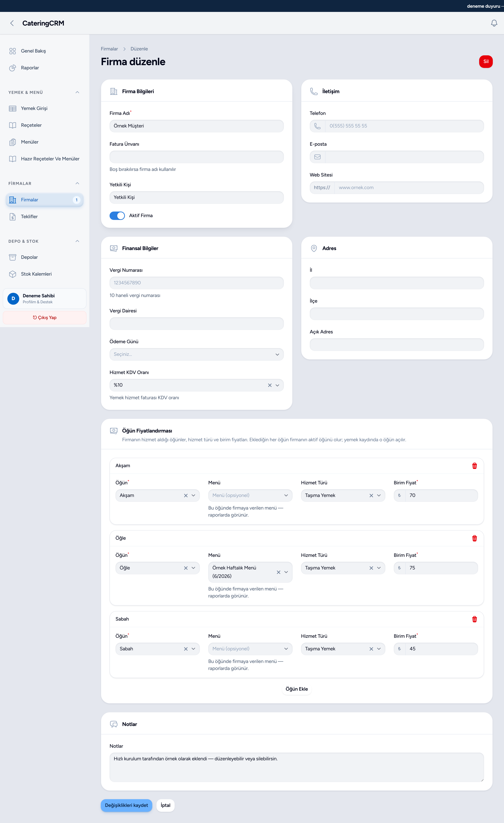Open Hazır Reçeteler Ve Menüler
Image resolution: width=504 pixels, height=823 pixels.
tap(44, 159)
